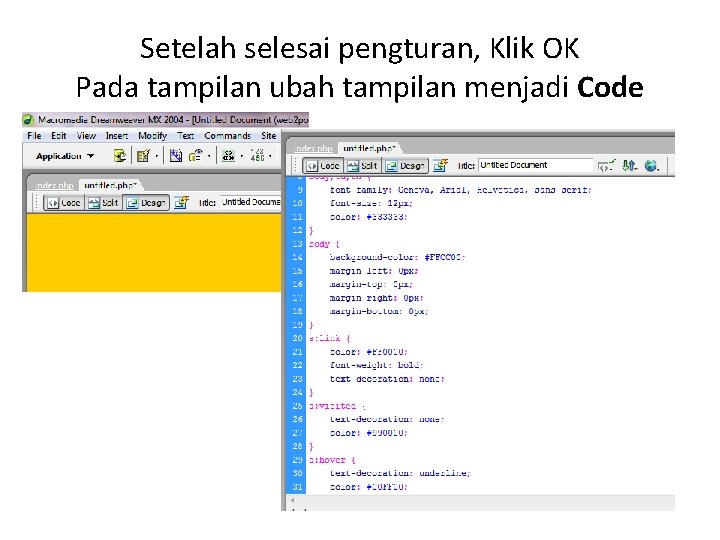This screenshot has width=720, height=540.
Task: Click the Preview in Browser globe icon
Action: tap(652, 165)
